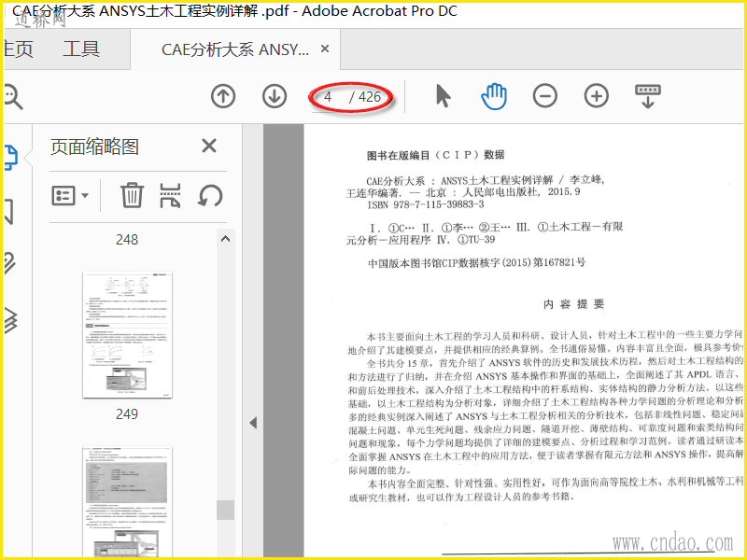This screenshot has width=747, height=560.
Task: Select the CAE分析大系 ANSY... document tab
Action: [235, 49]
